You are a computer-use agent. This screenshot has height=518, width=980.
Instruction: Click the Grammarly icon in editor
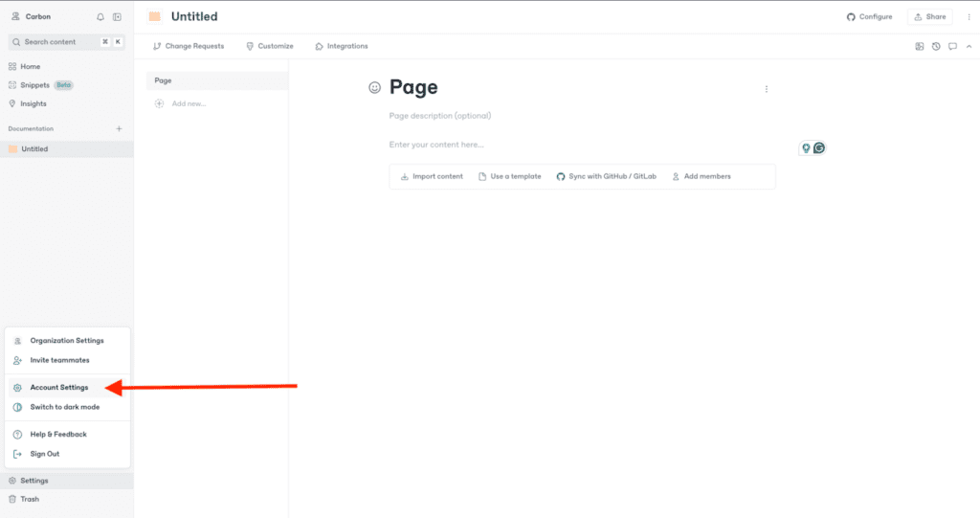(819, 147)
